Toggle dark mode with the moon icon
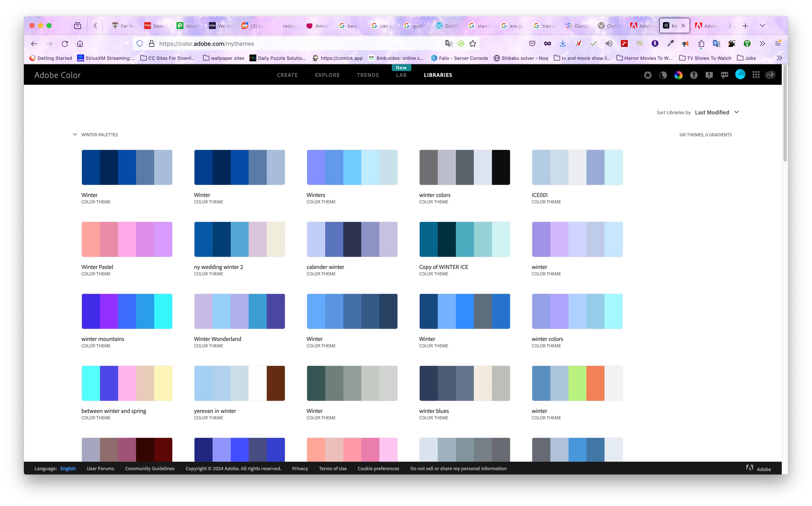 (663, 75)
